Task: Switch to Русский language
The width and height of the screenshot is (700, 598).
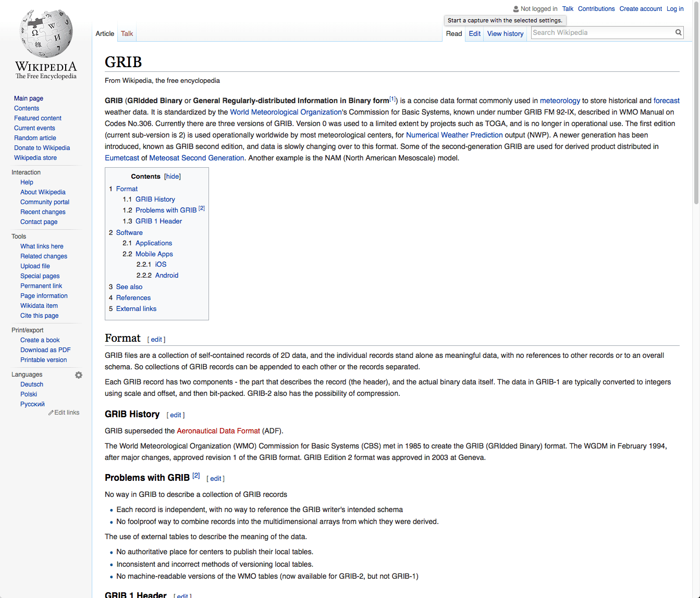Action: coord(32,404)
